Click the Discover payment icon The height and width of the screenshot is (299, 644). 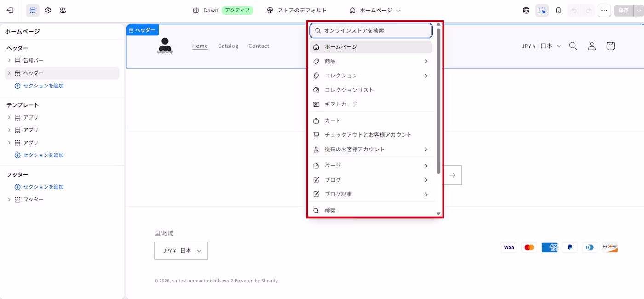tap(610, 247)
